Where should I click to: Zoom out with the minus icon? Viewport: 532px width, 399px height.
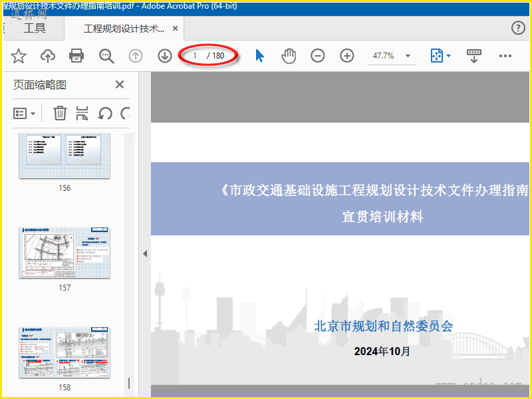pyautogui.click(x=318, y=56)
